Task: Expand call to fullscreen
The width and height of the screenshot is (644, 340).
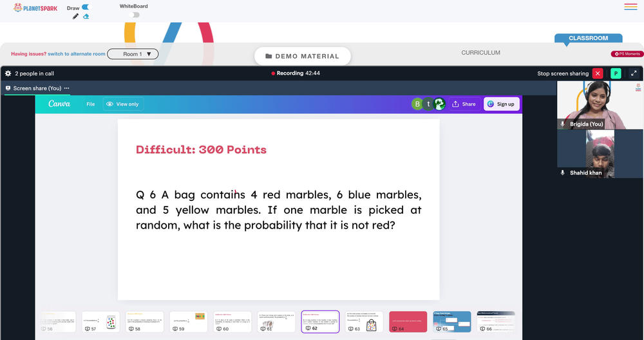Action: (x=634, y=73)
